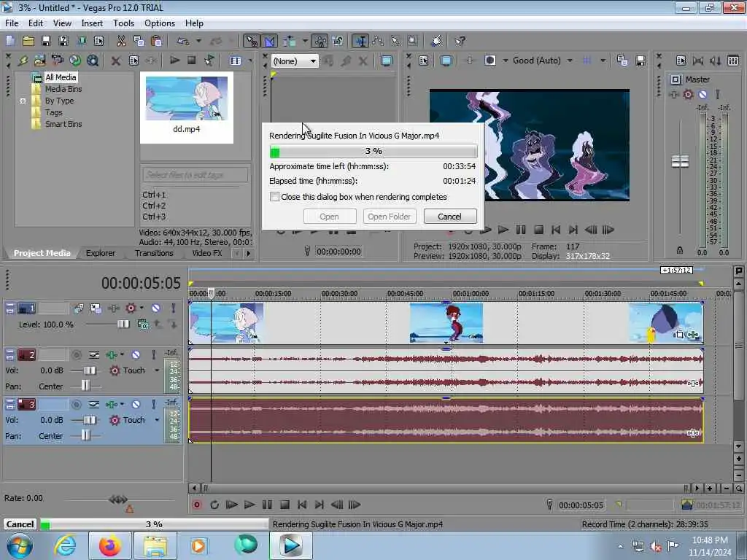Open the Project Media Views dropdown arrow

(249, 61)
